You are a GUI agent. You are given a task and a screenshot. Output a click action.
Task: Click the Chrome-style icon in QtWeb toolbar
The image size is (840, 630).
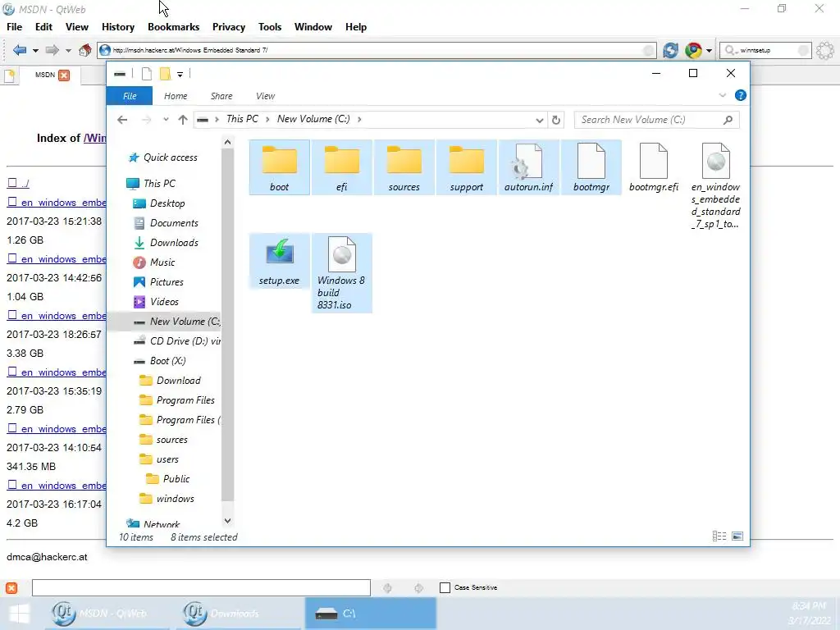pos(693,50)
